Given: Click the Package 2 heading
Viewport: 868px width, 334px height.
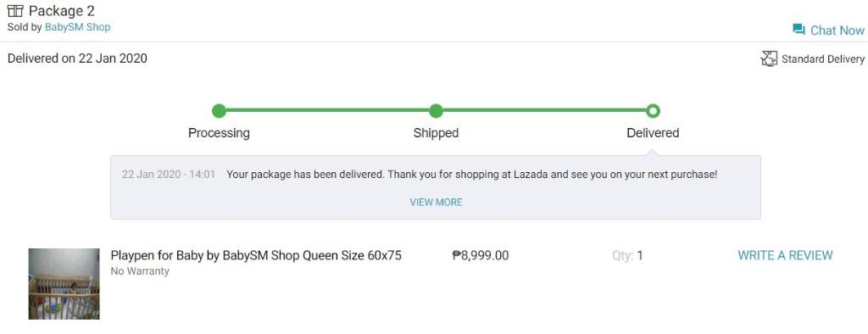Looking at the screenshot, I should [61, 11].
